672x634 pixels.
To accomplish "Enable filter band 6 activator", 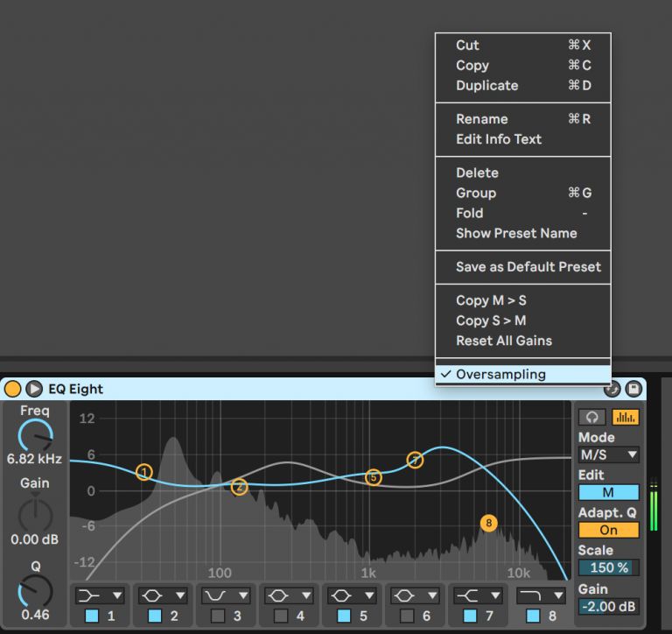I will pyautogui.click(x=407, y=616).
